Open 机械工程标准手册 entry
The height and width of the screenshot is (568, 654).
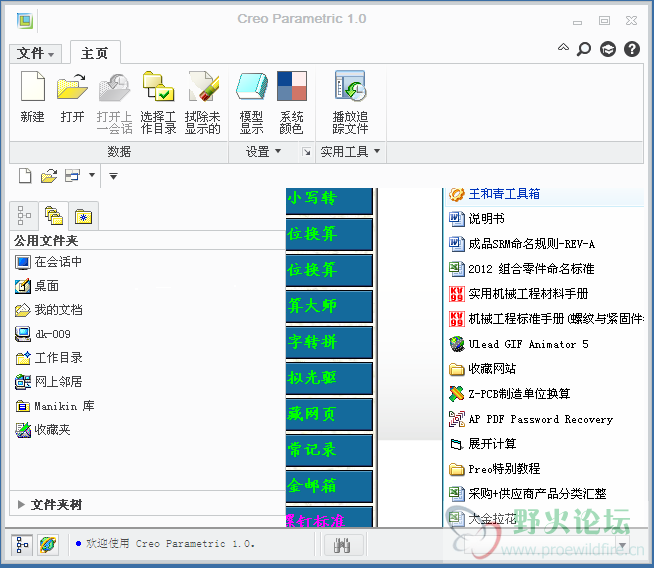click(546, 319)
